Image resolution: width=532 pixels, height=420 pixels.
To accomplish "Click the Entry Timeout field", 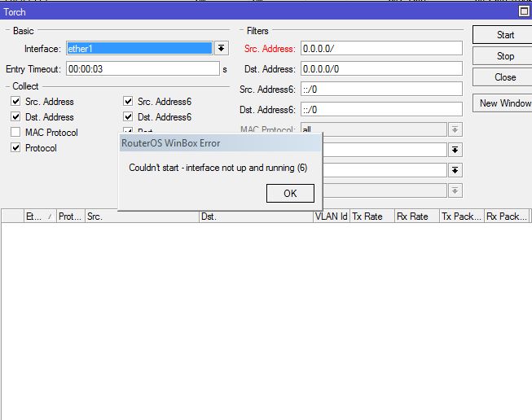I will coord(143,69).
